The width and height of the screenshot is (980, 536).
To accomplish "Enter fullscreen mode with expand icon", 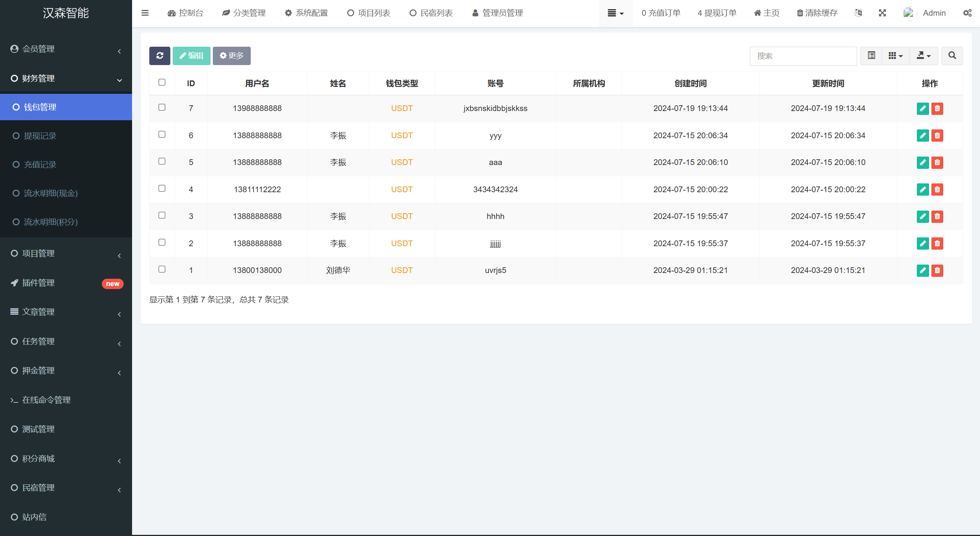I will [x=882, y=13].
